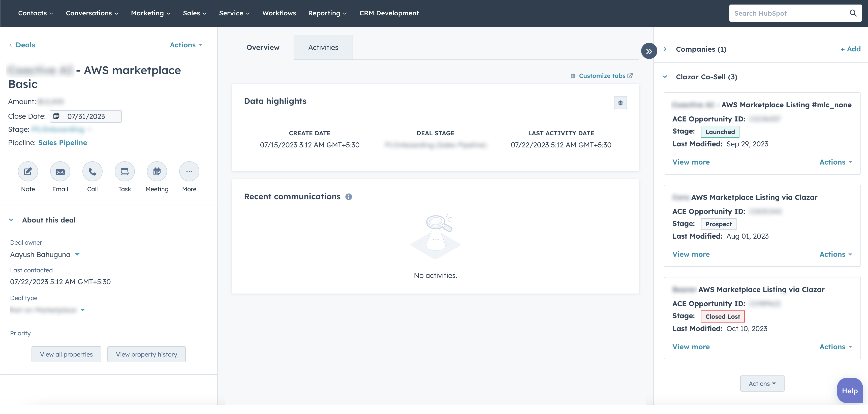
Task: Go to Workflows
Action: pos(279,13)
